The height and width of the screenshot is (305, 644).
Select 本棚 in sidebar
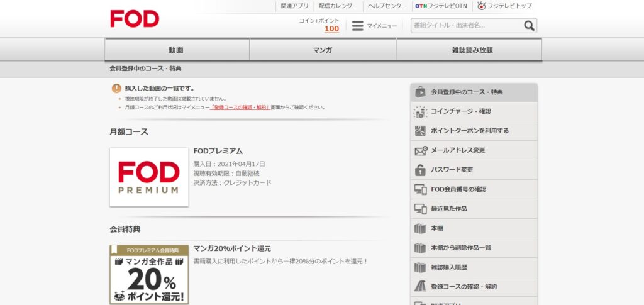[474, 228]
